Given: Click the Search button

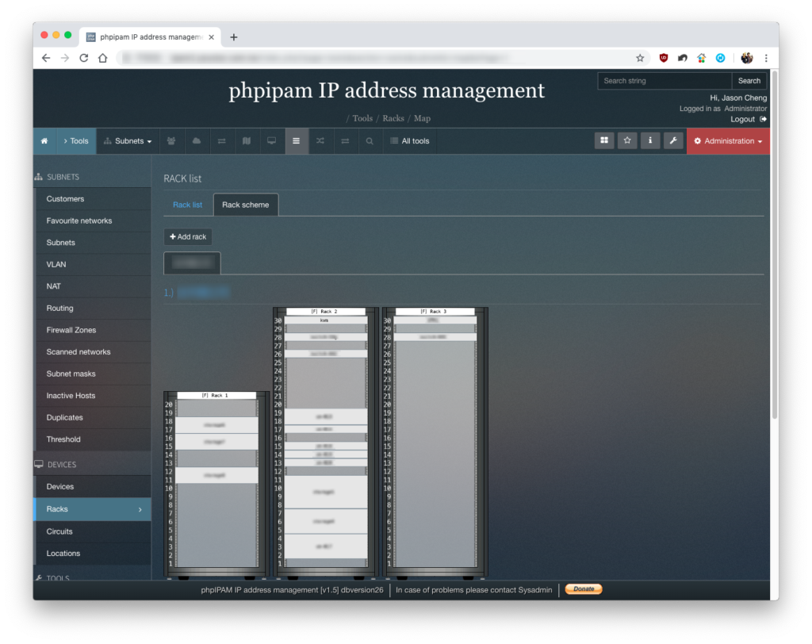Looking at the screenshot, I should [x=749, y=81].
